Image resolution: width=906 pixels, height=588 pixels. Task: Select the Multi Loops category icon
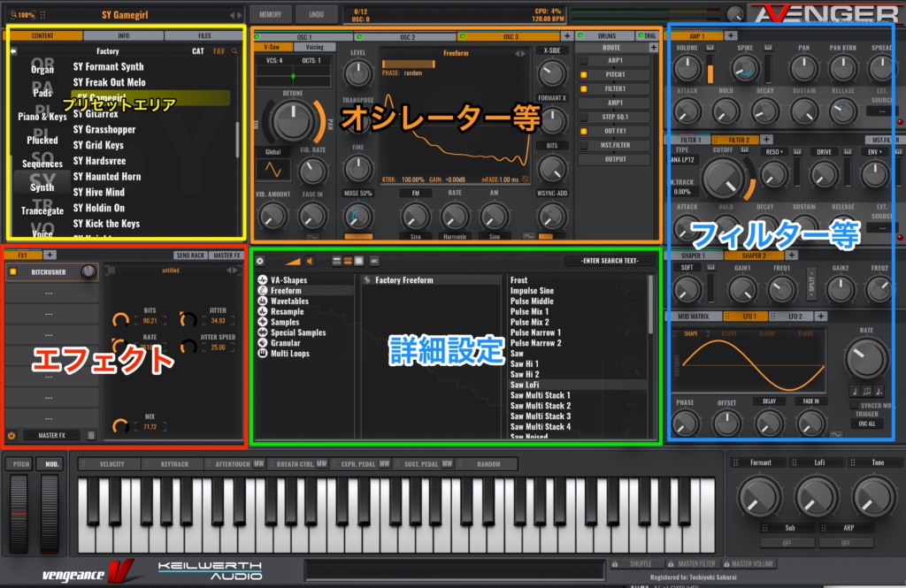263,354
